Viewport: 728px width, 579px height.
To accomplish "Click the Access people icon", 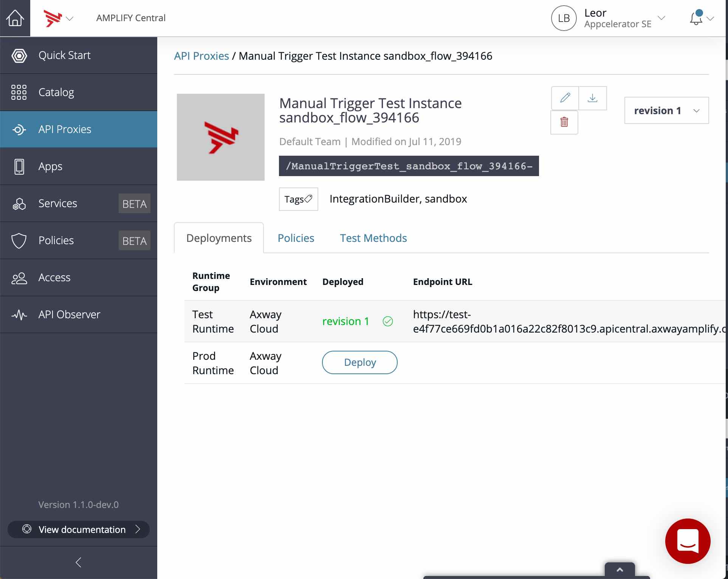I will [19, 278].
